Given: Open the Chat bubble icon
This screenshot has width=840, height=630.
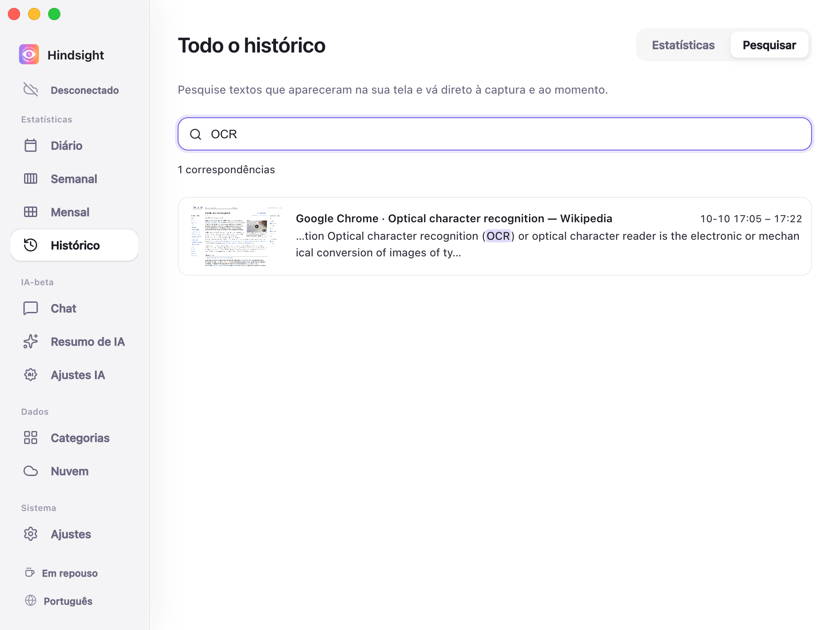Looking at the screenshot, I should [31, 308].
